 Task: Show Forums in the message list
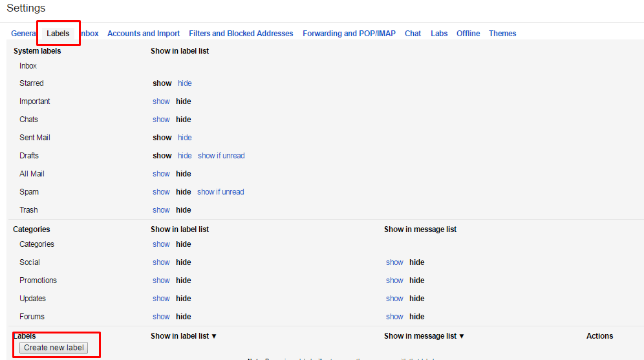(x=394, y=317)
